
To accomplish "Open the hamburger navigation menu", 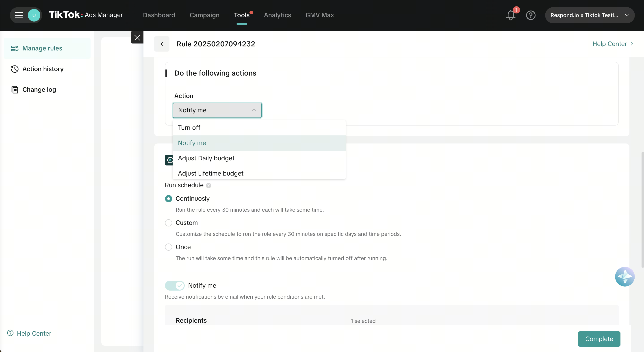I will 19,15.
